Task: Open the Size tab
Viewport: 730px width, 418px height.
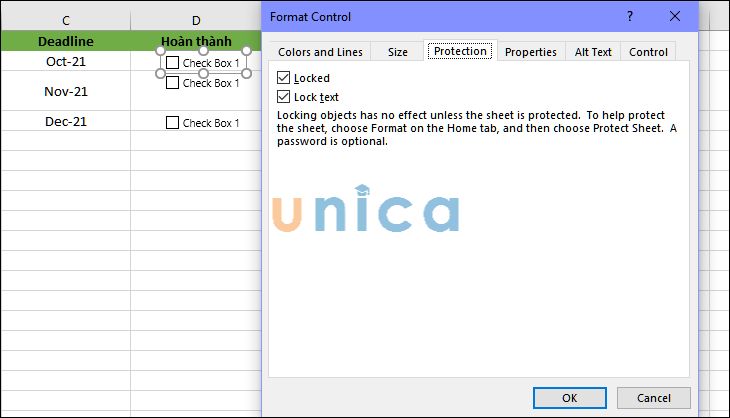Action: click(397, 52)
